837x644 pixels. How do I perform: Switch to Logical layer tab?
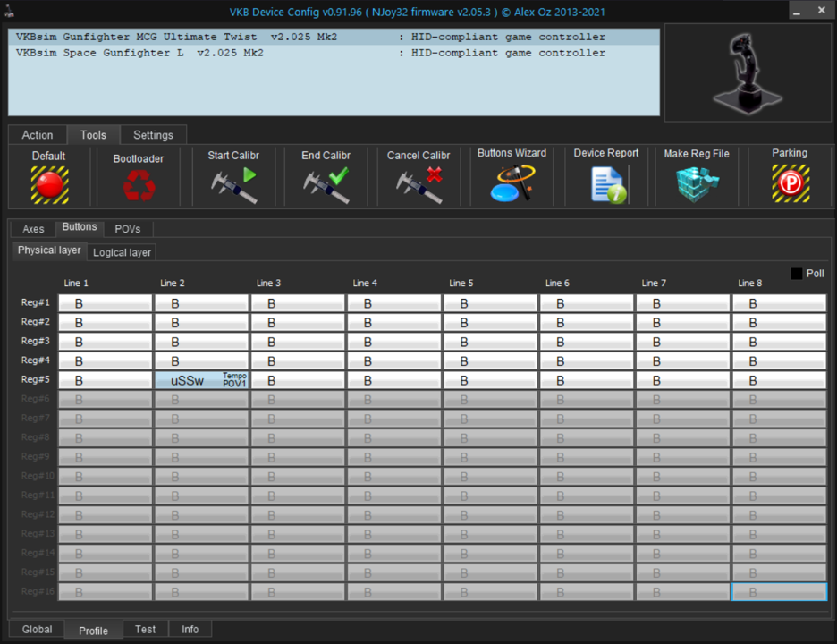point(122,252)
